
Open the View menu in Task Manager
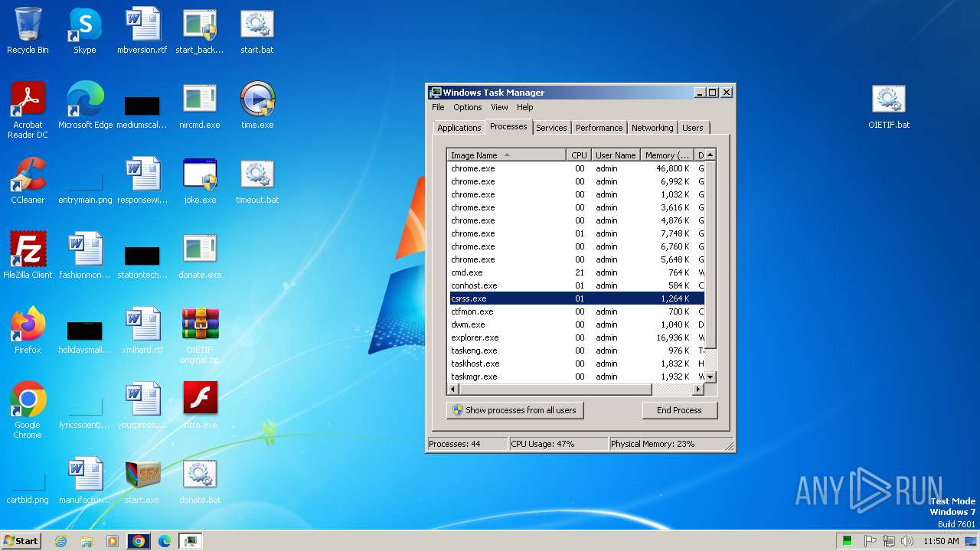point(499,107)
